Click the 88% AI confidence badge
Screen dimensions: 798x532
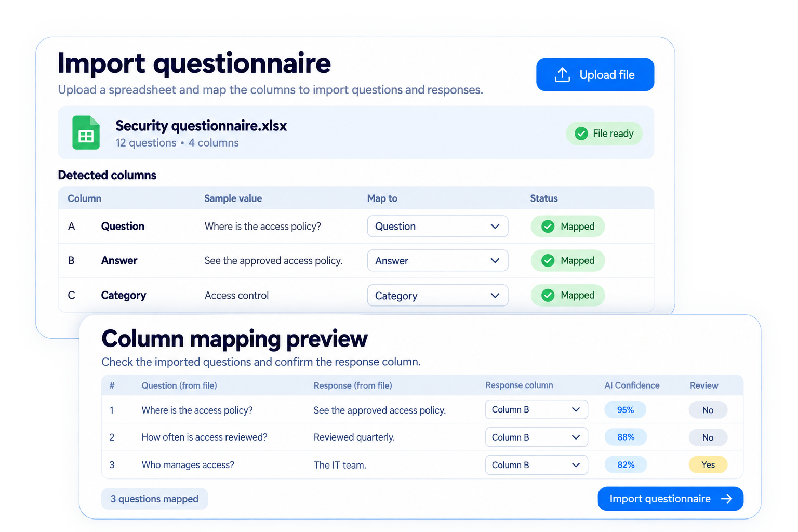pos(626,437)
